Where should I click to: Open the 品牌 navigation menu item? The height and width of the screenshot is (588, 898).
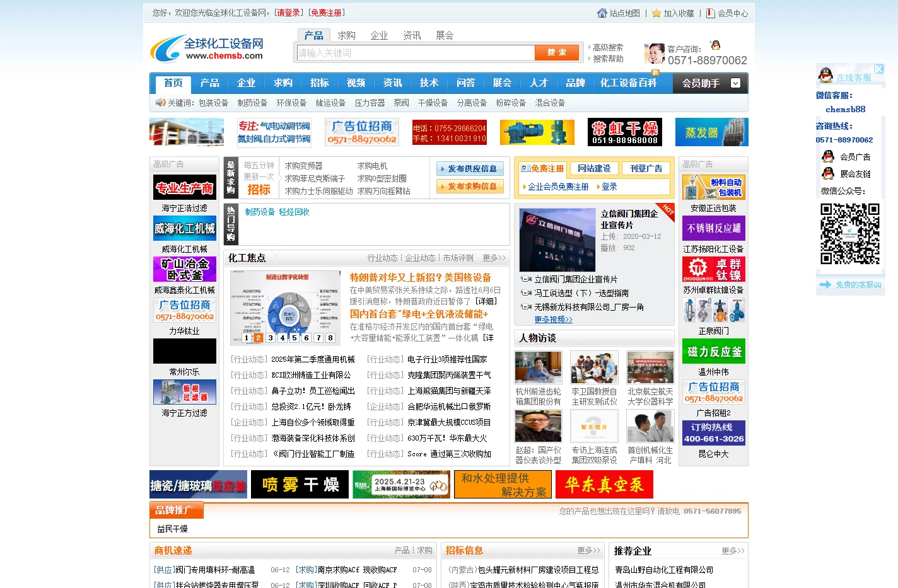[576, 83]
